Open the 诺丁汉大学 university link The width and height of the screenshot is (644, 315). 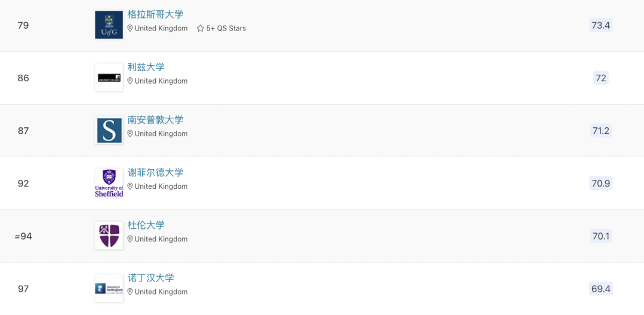[x=150, y=277]
